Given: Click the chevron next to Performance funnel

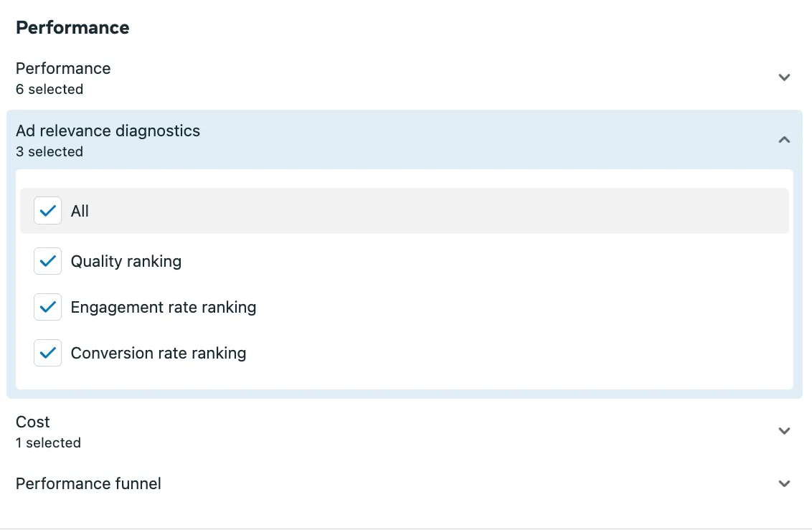Looking at the screenshot, I should click(784, 483).
